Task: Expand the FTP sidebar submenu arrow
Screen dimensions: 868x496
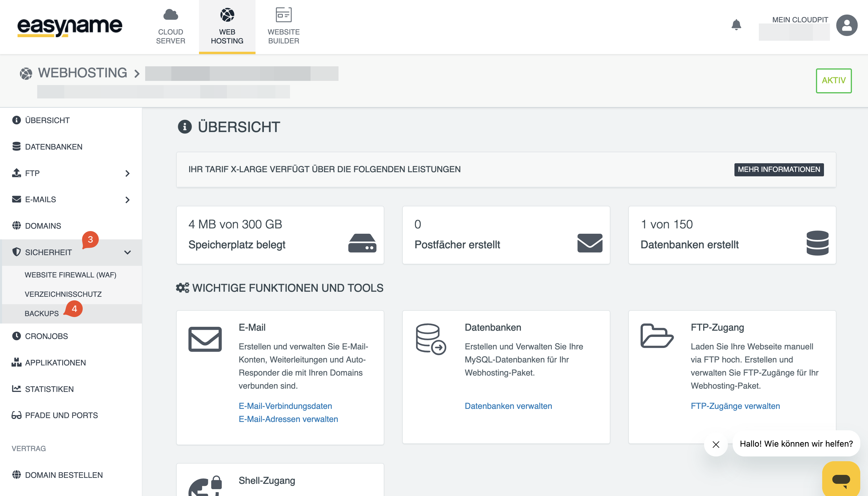Action: 127,173
